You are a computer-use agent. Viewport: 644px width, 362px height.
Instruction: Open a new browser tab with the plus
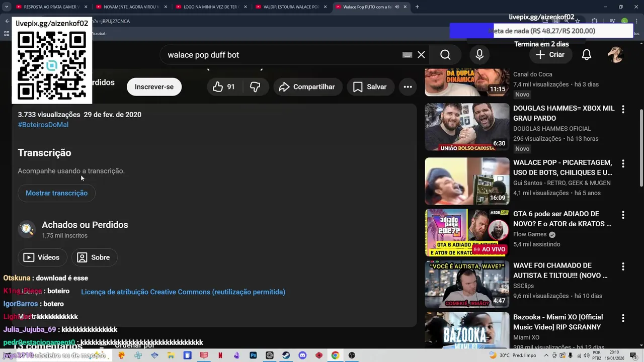point(417,7)
